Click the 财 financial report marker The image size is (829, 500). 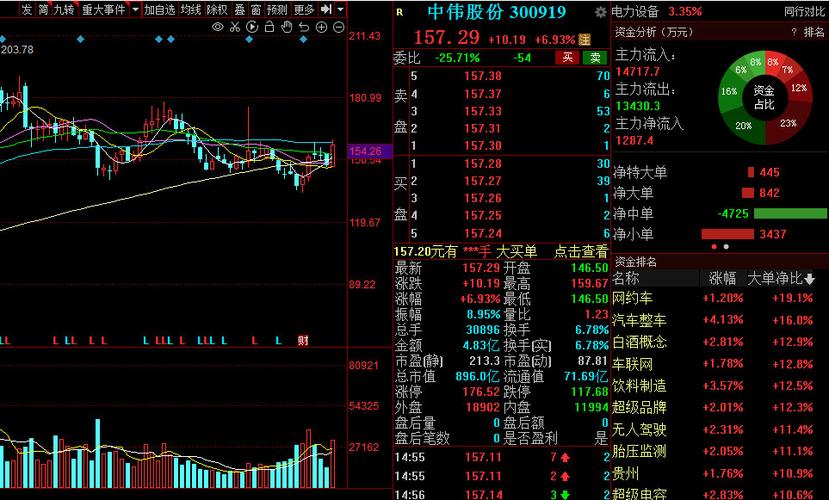pyautogui.click(x=302, y=340)
